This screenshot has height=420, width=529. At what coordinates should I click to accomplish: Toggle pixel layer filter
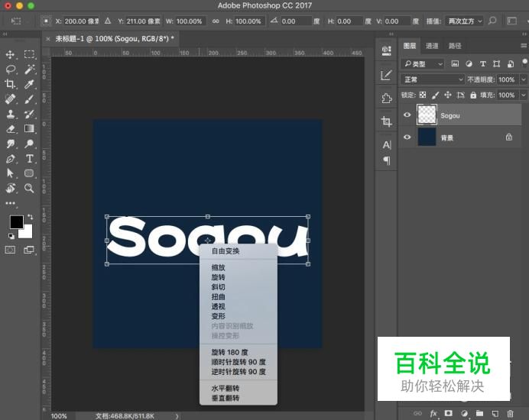pos(455,63)
